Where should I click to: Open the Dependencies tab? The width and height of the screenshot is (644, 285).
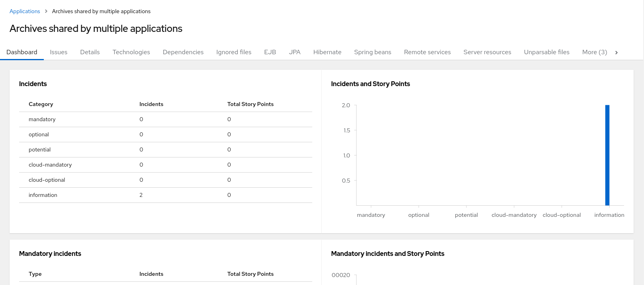tap(183, 52)
